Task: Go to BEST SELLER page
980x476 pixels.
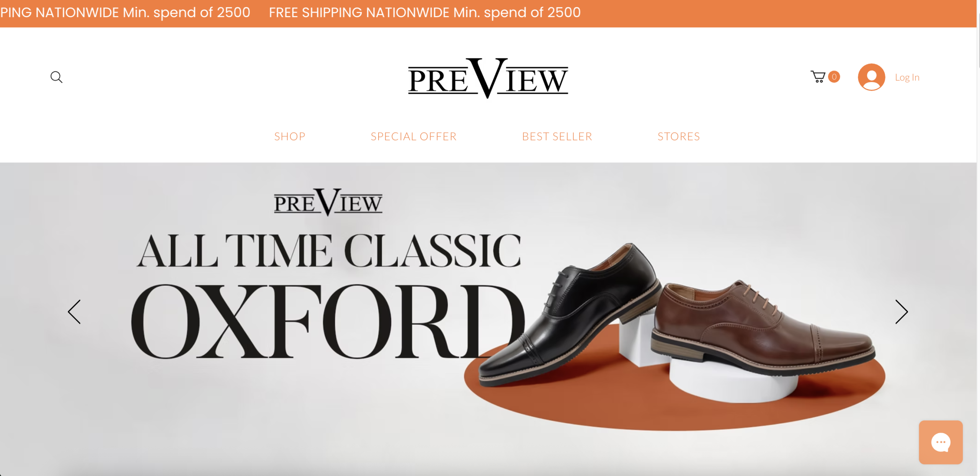Action: 557,136
